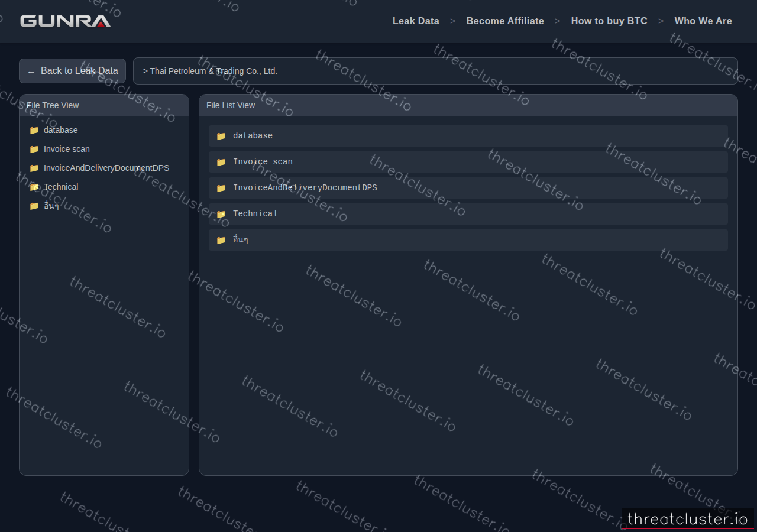Select InvoiceAndDeliveryDocumentDPS label in File Tree View

click(106, 168)
